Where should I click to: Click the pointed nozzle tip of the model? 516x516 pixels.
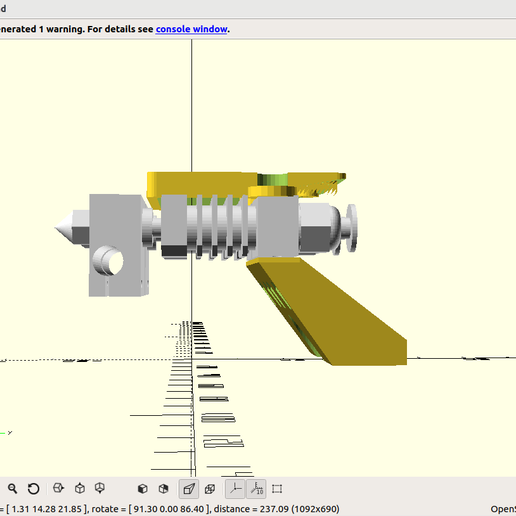click(x=64, y=227)
